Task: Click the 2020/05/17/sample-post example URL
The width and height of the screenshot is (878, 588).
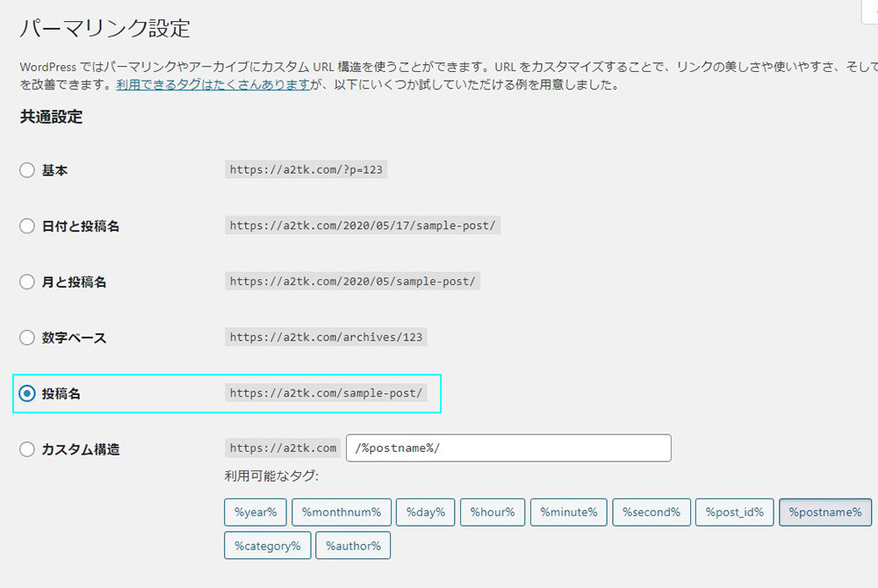Action: 363,226
